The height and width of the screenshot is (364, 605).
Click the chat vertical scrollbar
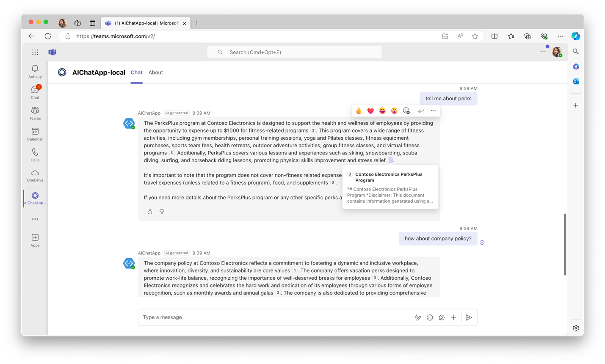(565, 245)
